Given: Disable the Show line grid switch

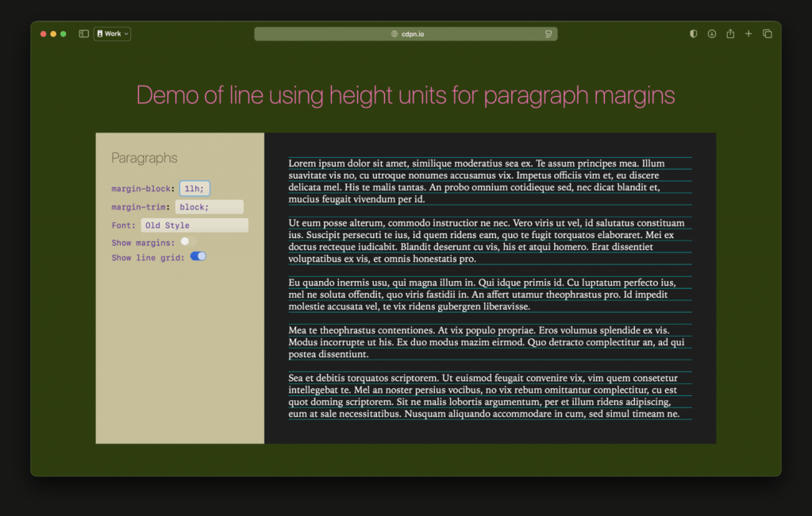Looking at the screenshot, I should (198, 256).
